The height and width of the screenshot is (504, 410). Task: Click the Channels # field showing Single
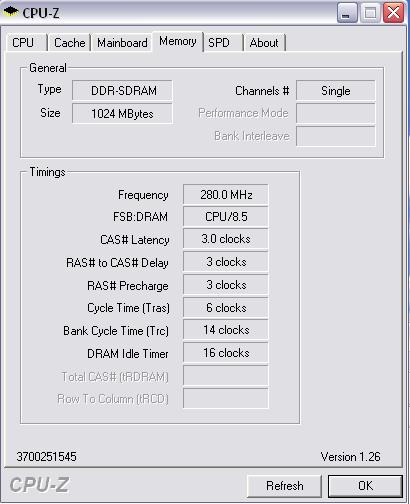[336, 91]
